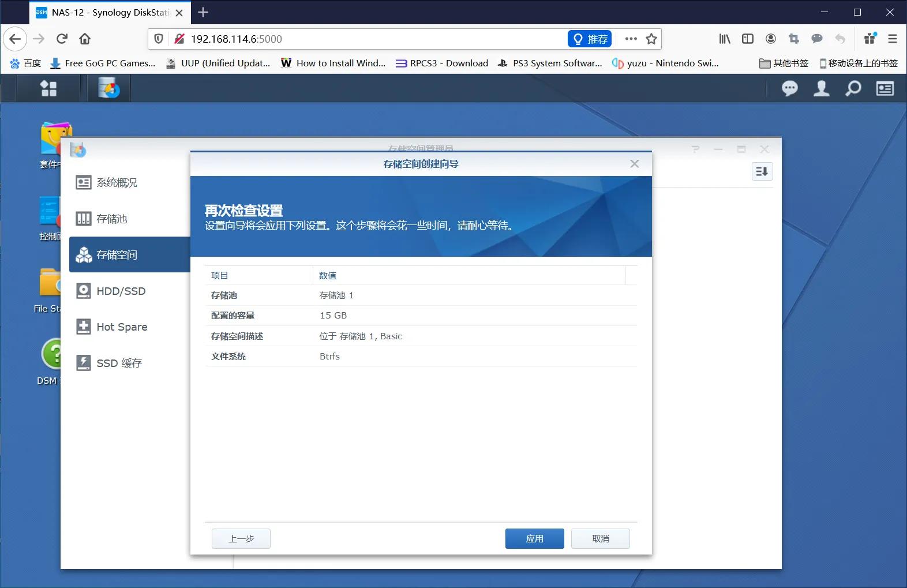Image resolution: width=907 pixels, height=588 pixels.
Task: Open How to Install Windows bookmark
Action: click(x=333, y=63)
